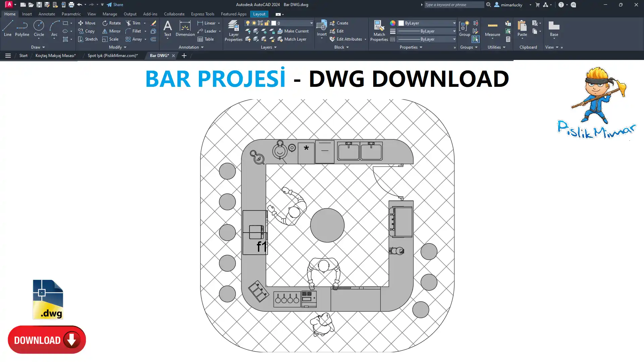The height and width of the screenshot is (362, 644).
Task: Toggle the layer lock padlock icon
Action: [267, 23]
